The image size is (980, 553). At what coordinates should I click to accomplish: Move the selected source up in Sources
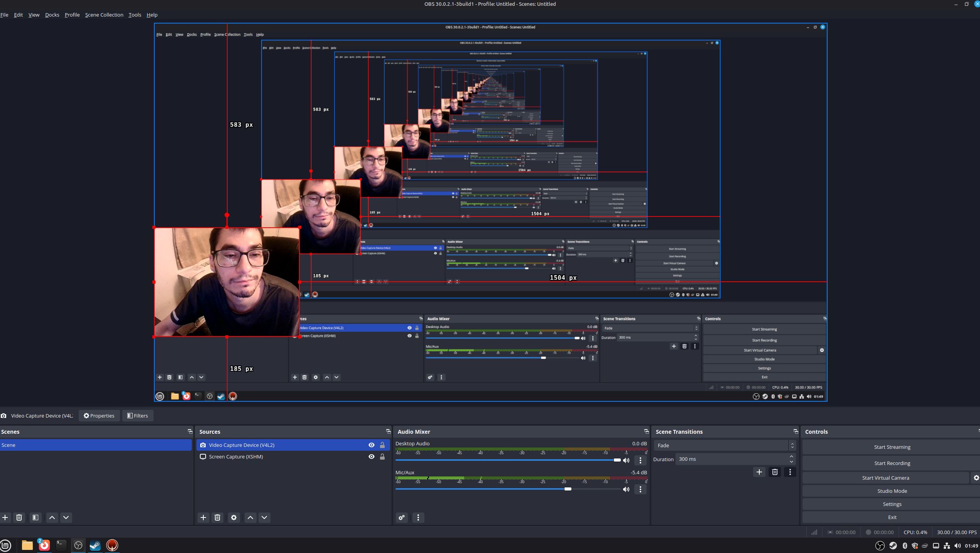[250, 517]
